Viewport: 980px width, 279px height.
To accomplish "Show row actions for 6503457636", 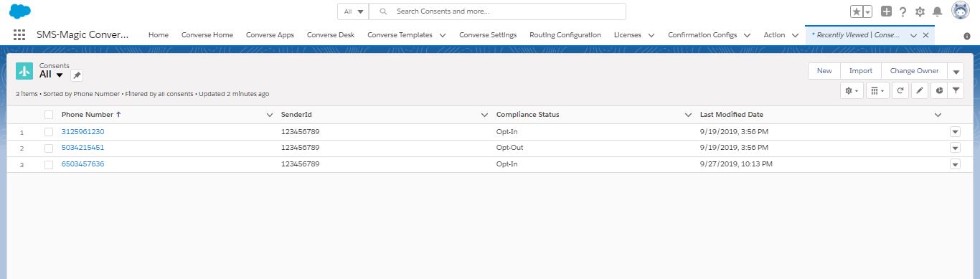I will pos(955,164).
